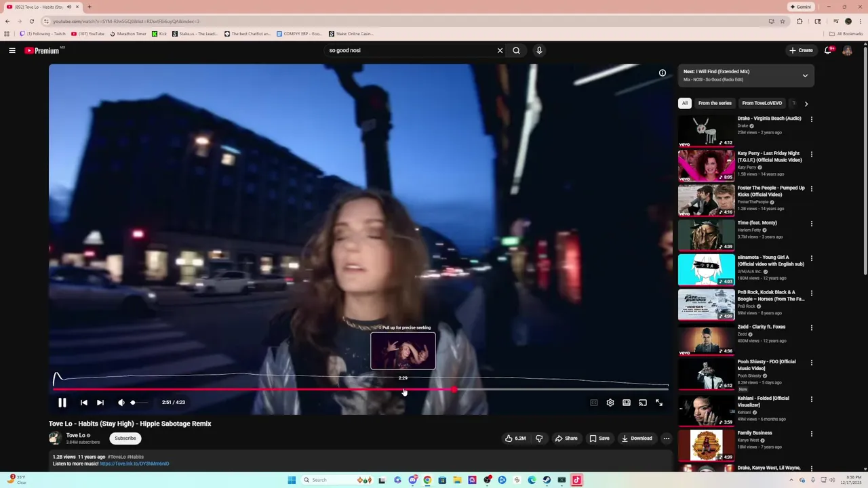Screen dimensions: 868x488
Task: Open the Zedd - Clarity ft. Foxes thumbnail
Action: coord(706,340)
